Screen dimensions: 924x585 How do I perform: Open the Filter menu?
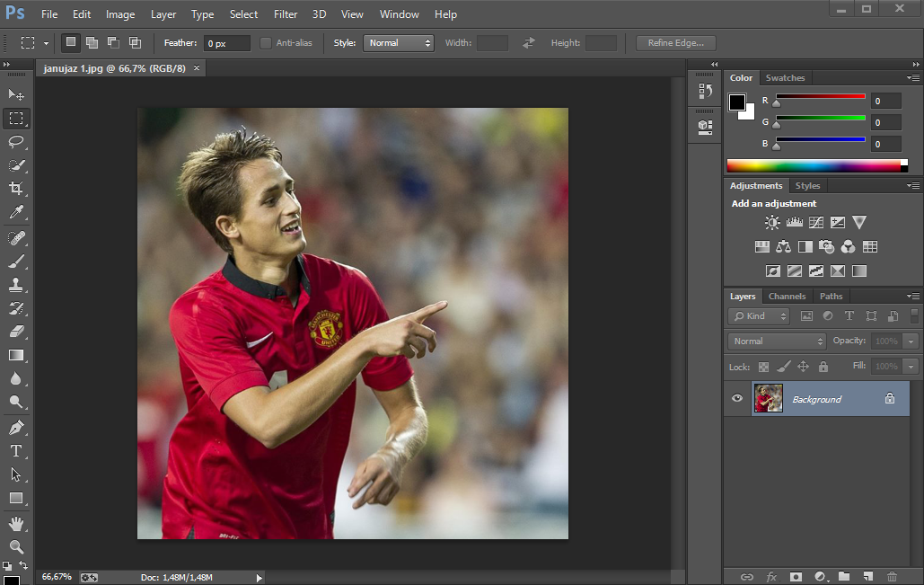point(286,14)
